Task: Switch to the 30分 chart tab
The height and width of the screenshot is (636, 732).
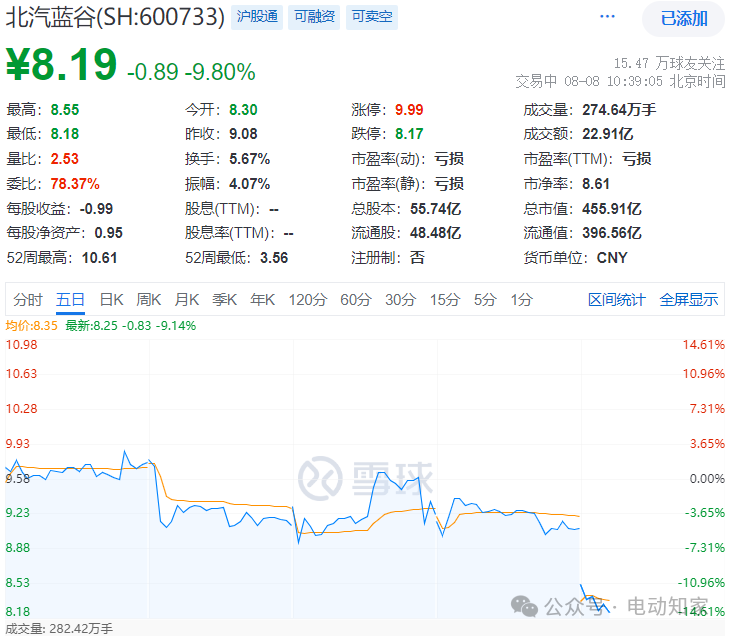Action: 401,300
